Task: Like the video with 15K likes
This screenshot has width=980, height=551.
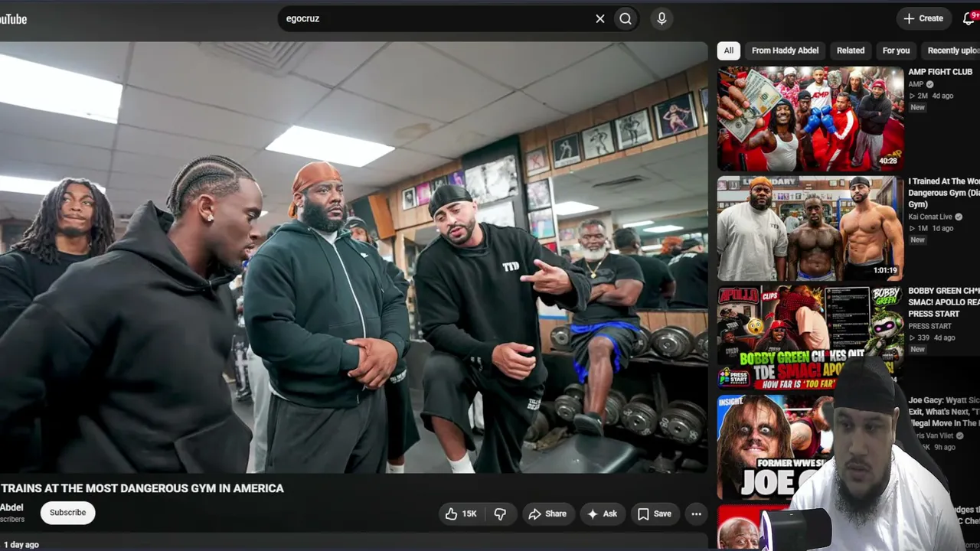Action: click(x=461, y=514)
